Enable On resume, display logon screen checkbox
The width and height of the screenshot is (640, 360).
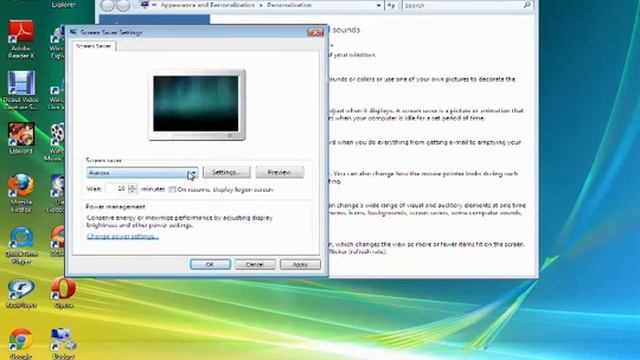pyautogui.click(x=172, y=189)
